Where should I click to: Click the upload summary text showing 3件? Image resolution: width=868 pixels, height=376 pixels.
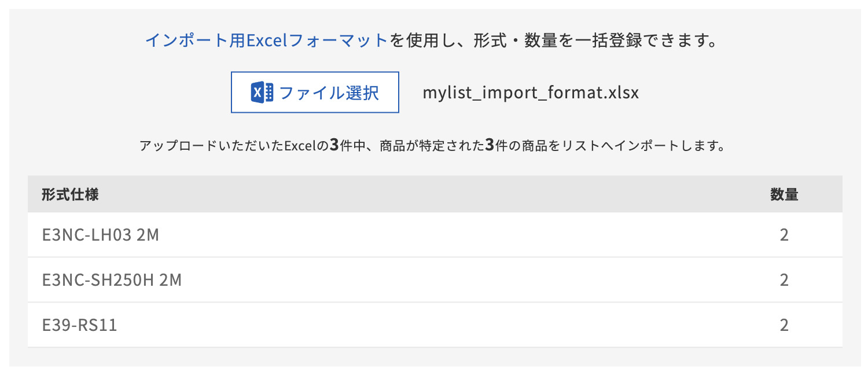[x=434, y=146]
